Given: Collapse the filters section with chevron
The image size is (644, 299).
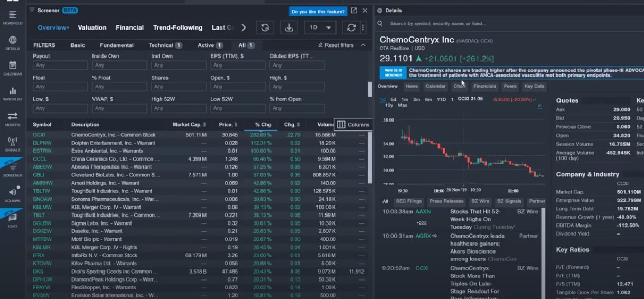Looking at the screenshot, I should pos(363,45).
